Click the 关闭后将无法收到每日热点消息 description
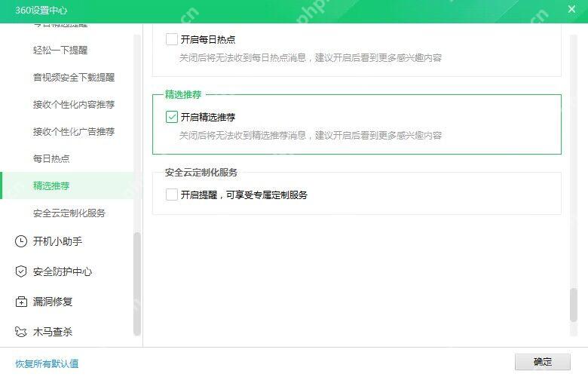This screenshot has height=377, width=588. coord(310,58)
